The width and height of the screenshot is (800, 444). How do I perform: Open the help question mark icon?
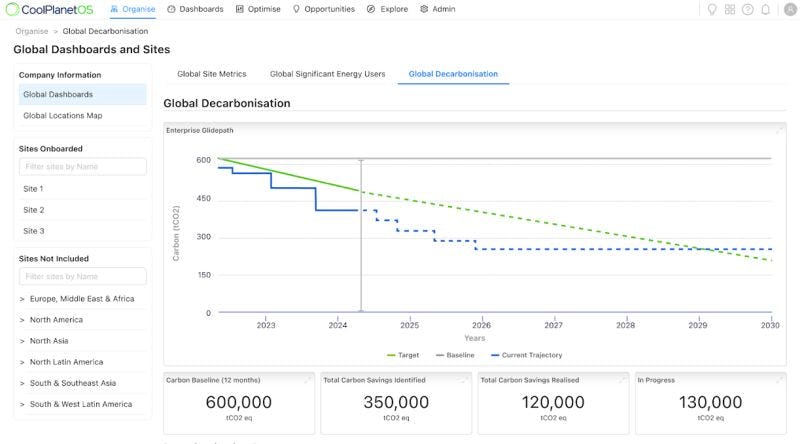click(x=747, y=9)
